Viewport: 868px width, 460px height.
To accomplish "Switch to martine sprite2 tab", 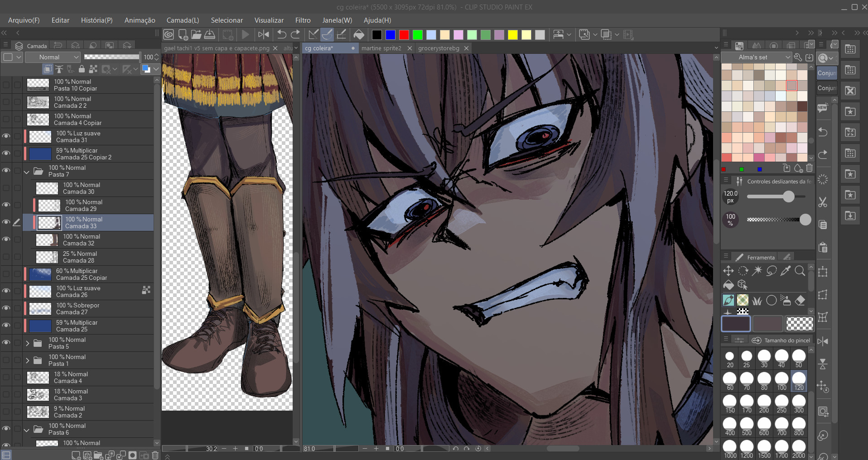I will (381, 48).
